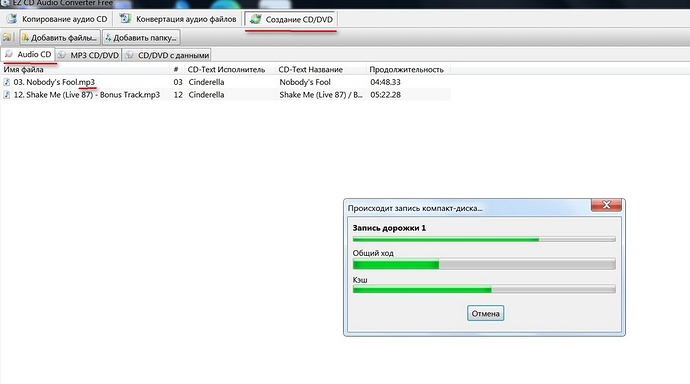This screenshot has width=690, height=384.
Task: Click the MP3 CD/DVD tab disc icon
Action: (62, 55)
